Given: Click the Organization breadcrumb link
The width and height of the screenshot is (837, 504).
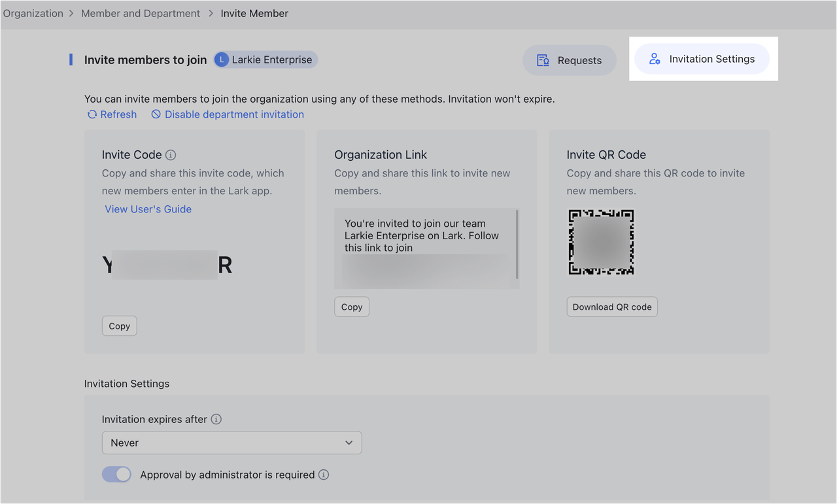Looking at the screenshot, I should click(x=33, y=13).
